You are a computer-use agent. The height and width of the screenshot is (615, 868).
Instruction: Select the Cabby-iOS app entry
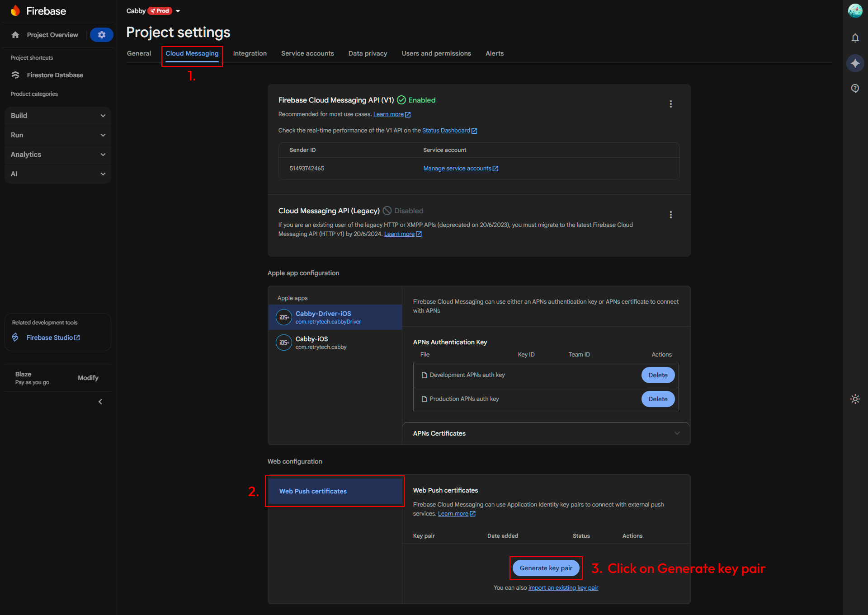point(335,342)
